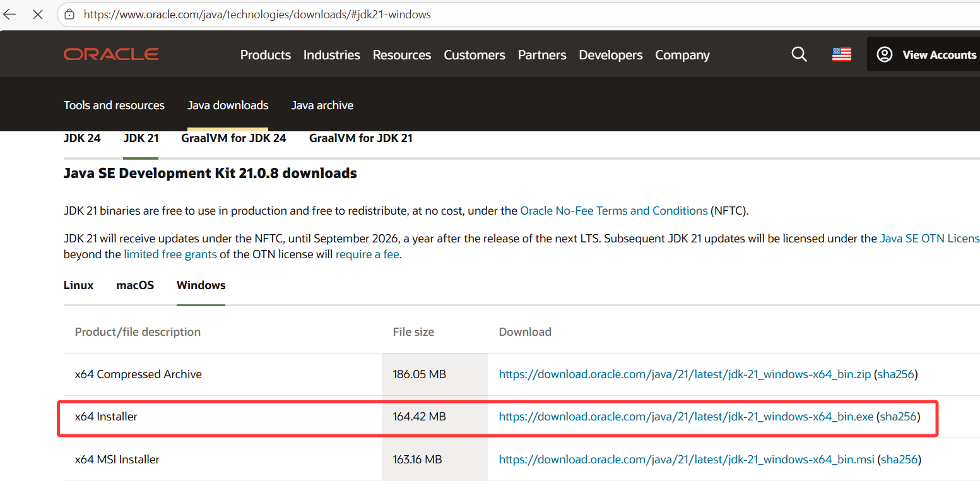Click the browser back arrow
The image size is (980, 488).
click(x=9, y=14)
